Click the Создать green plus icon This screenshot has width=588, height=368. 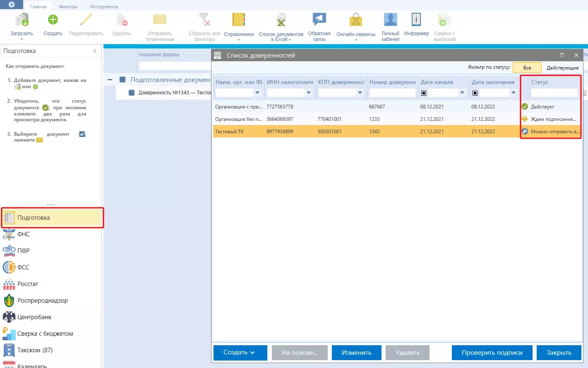pyautogui.click(x=53, y=20)
